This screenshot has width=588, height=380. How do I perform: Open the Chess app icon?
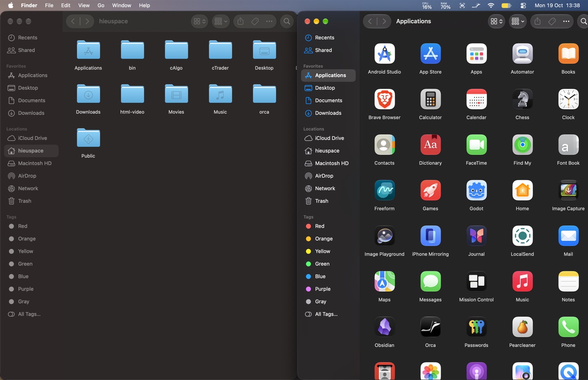coord(522,100)
